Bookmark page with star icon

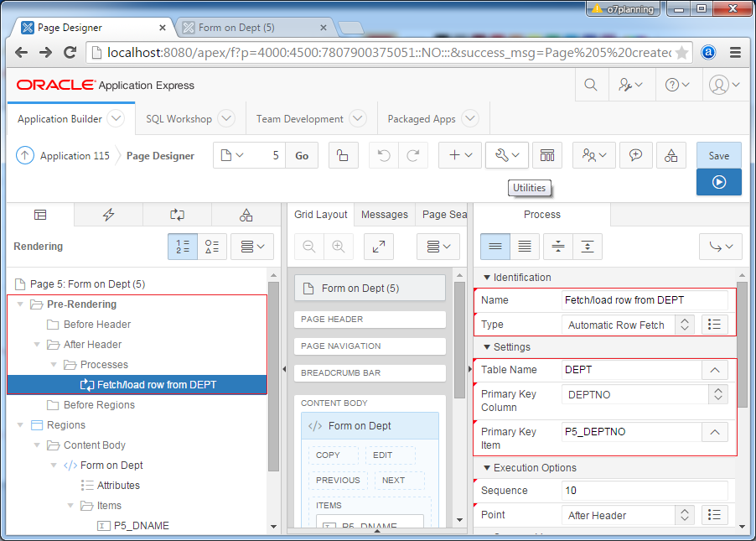point(681,53)
